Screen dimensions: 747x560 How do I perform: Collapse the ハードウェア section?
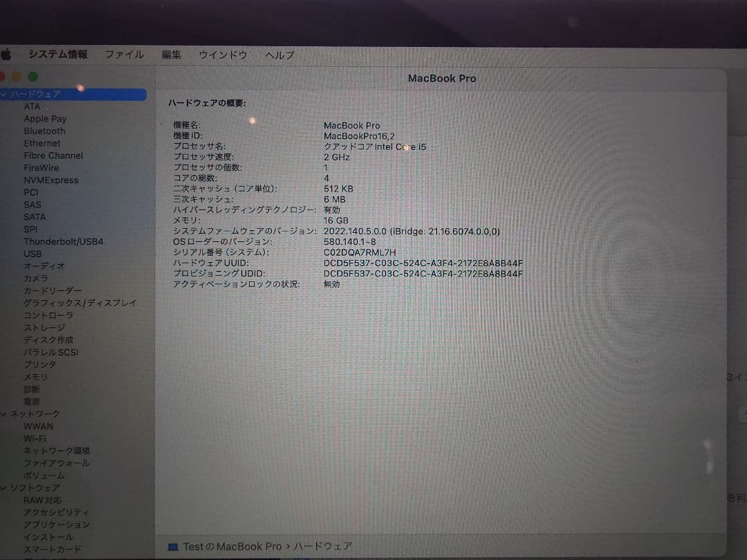(x=6, y=93)
